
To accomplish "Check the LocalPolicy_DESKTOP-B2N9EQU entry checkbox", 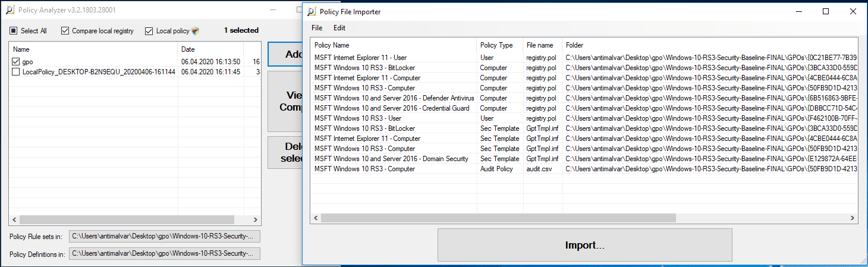I will point(16,72).
